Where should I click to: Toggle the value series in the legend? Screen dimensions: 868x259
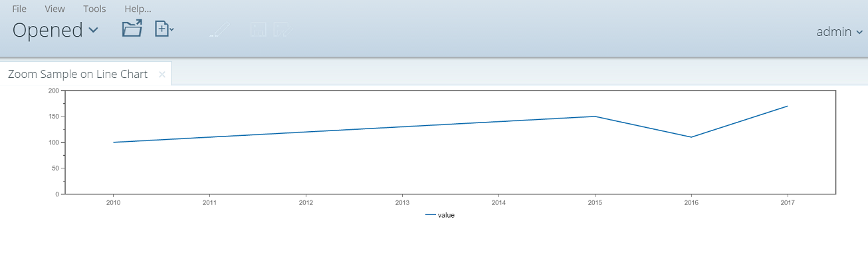tap(440, 215)
